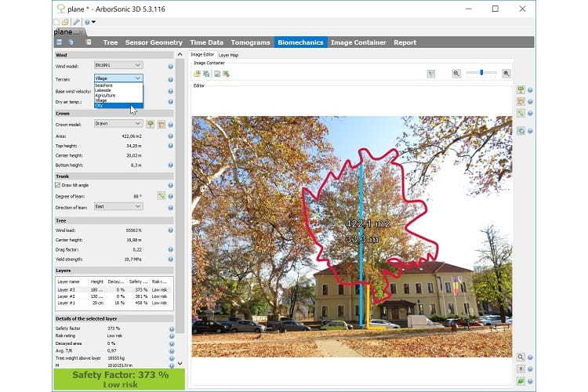
Task: Click the zoom in magnifier in Image Container
Action: [506, 73]
